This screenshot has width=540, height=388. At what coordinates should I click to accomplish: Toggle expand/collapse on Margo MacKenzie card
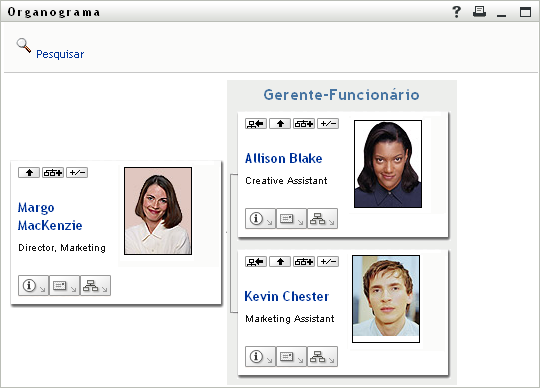click(x=77, y=172)
